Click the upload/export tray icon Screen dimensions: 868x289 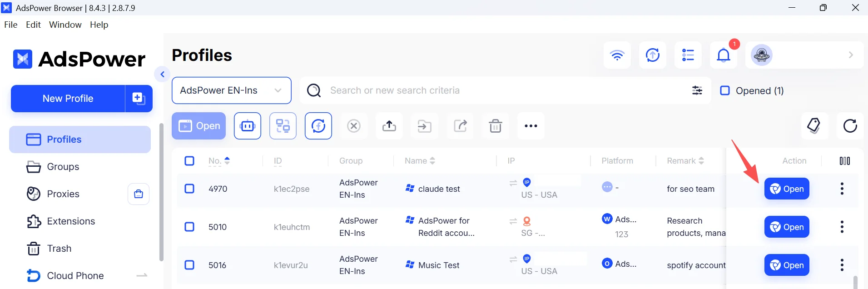[x=389, y=126]
